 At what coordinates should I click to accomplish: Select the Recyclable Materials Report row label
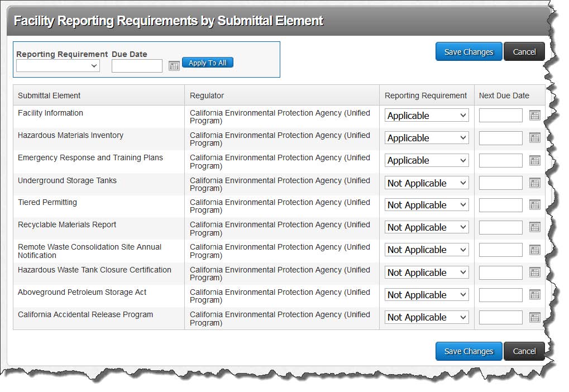(x=67, y=224)
